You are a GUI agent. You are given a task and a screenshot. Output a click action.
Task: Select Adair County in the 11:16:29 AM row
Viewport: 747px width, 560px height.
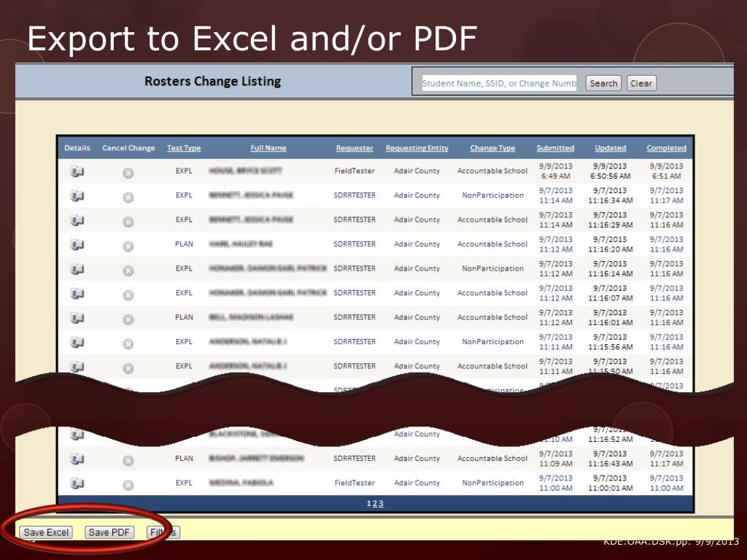pos(417,219)
